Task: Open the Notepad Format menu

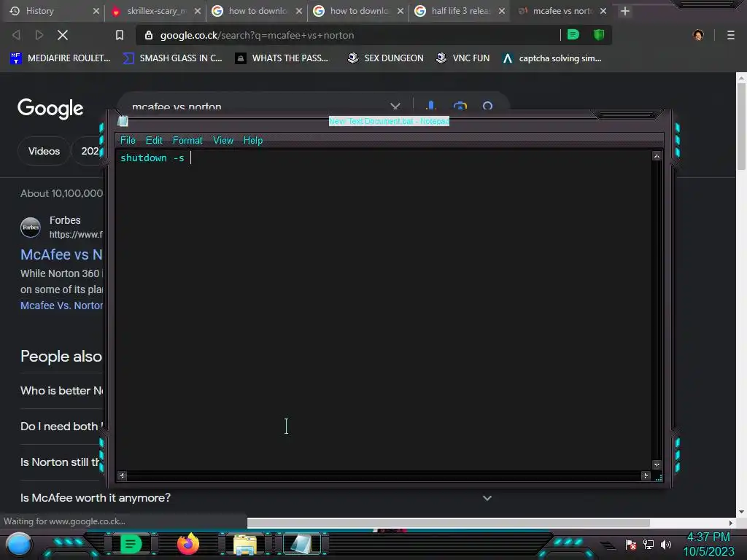Action: point(187,141)
